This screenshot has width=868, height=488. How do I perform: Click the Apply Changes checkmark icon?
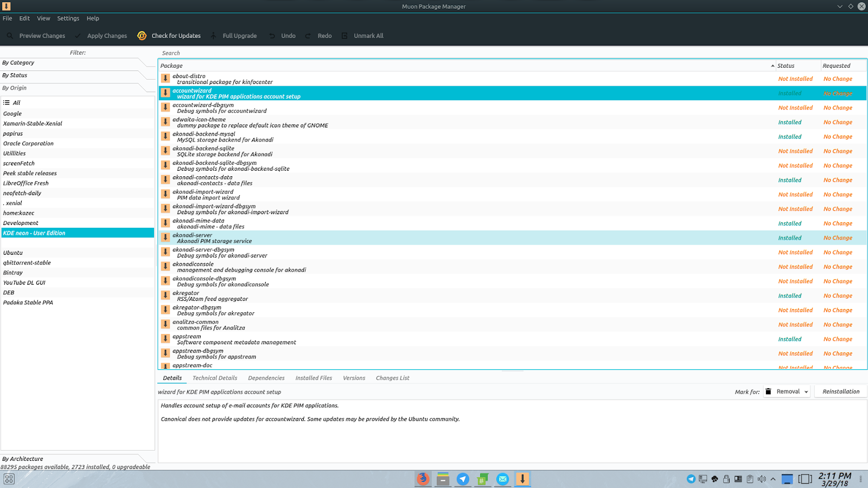[78, 35]
